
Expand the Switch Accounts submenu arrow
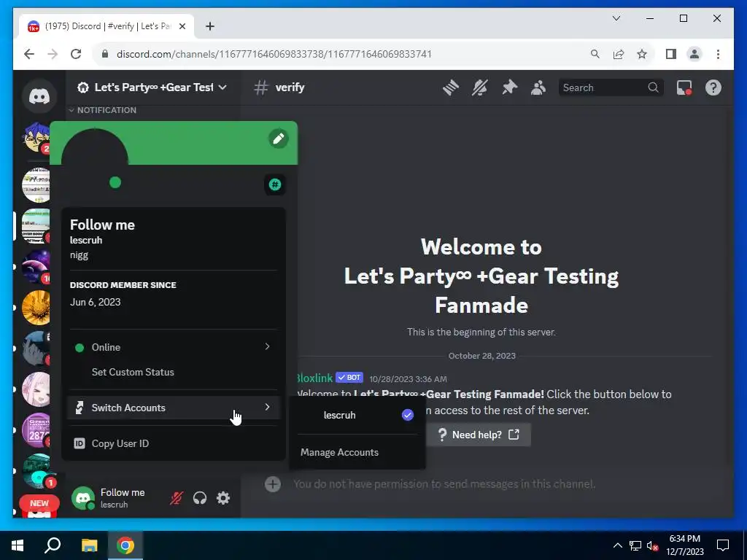coord(267,407)
